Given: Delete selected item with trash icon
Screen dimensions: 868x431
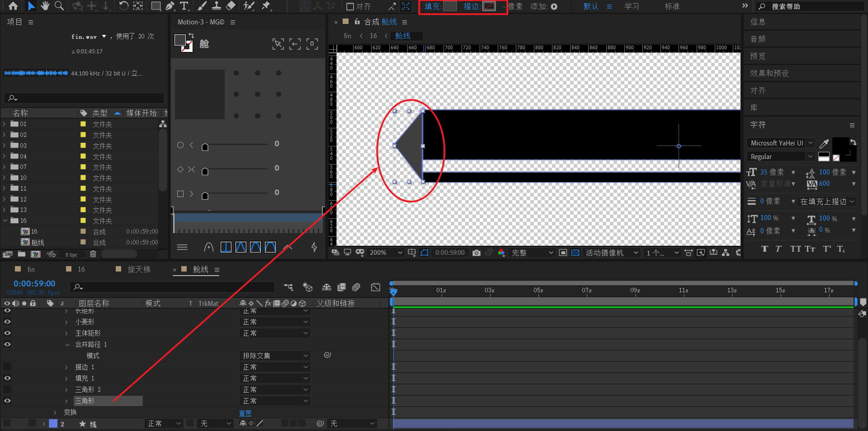Looking at the screenshot, I should 93,254.
